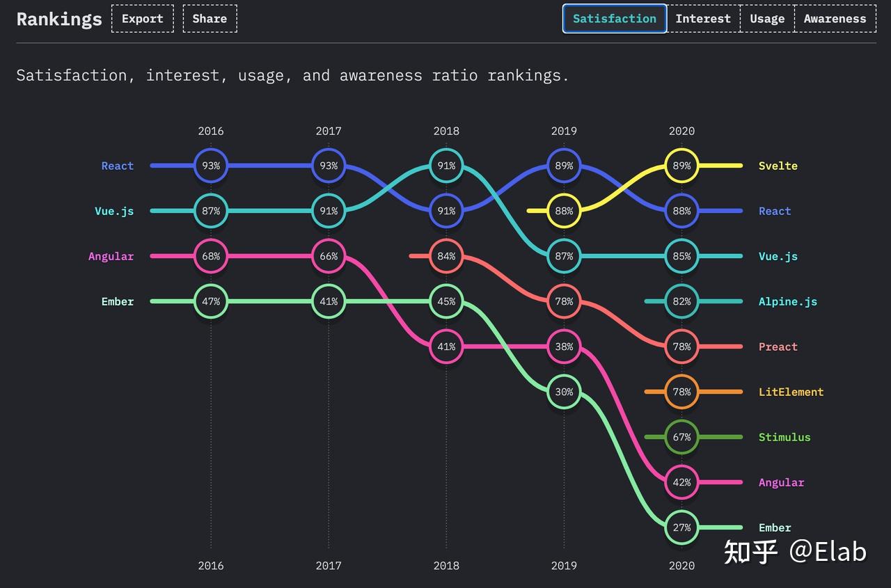This screenshot has width=891, height=588.
Task: Click the LitElement 78% node
Action: [681, 392]
